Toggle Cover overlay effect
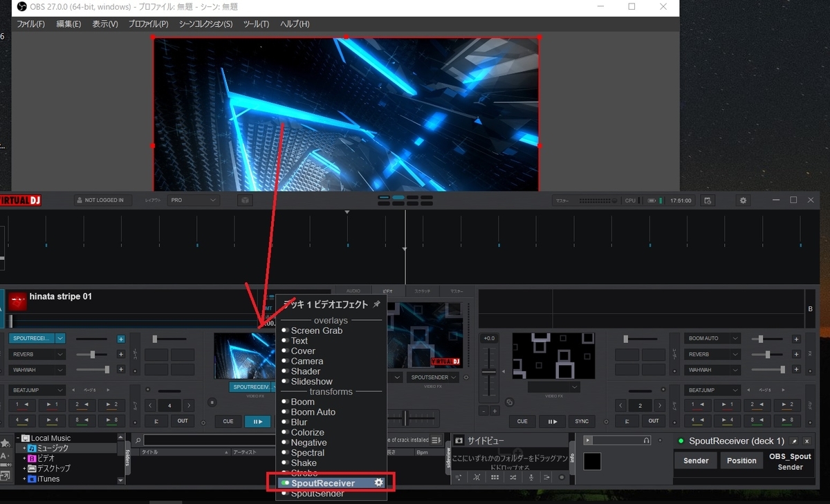The image size is (830, 504). [284, 351]
